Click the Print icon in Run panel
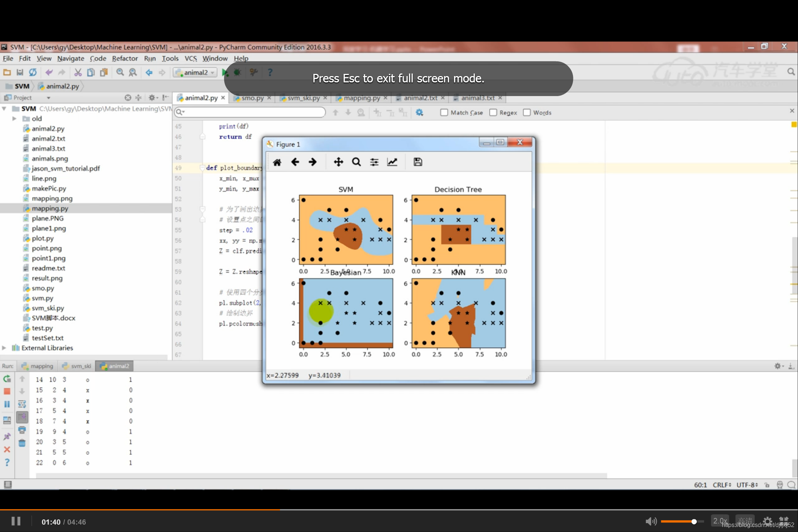The width and height of the screenshot is (798, 532). (x=22, y=430)
